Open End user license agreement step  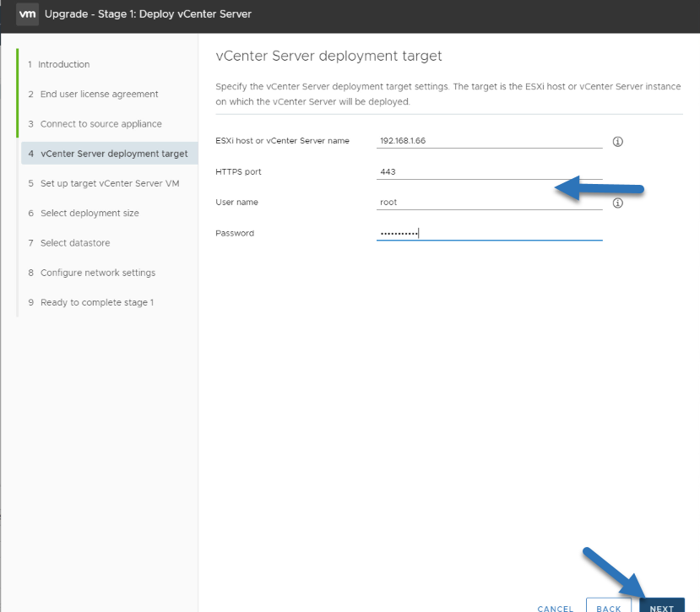click(93, 95)
